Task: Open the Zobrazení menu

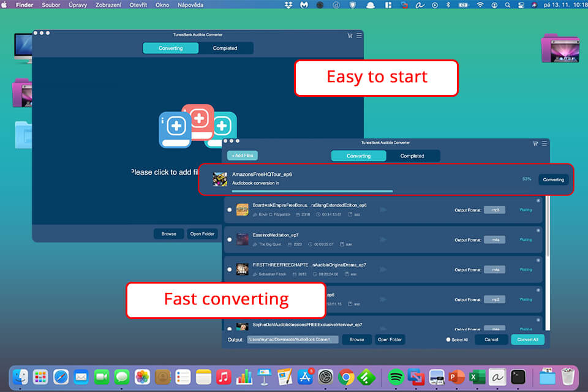Action: click(108, 5)
